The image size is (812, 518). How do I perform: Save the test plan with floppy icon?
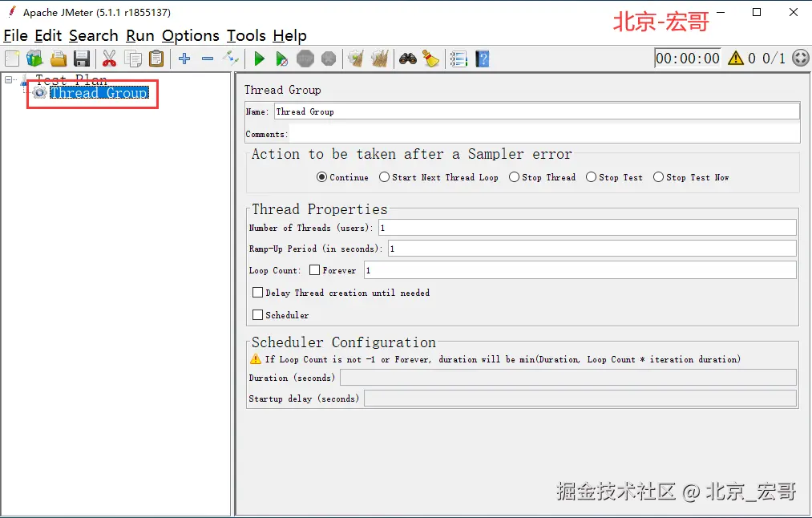pos(82,59)
